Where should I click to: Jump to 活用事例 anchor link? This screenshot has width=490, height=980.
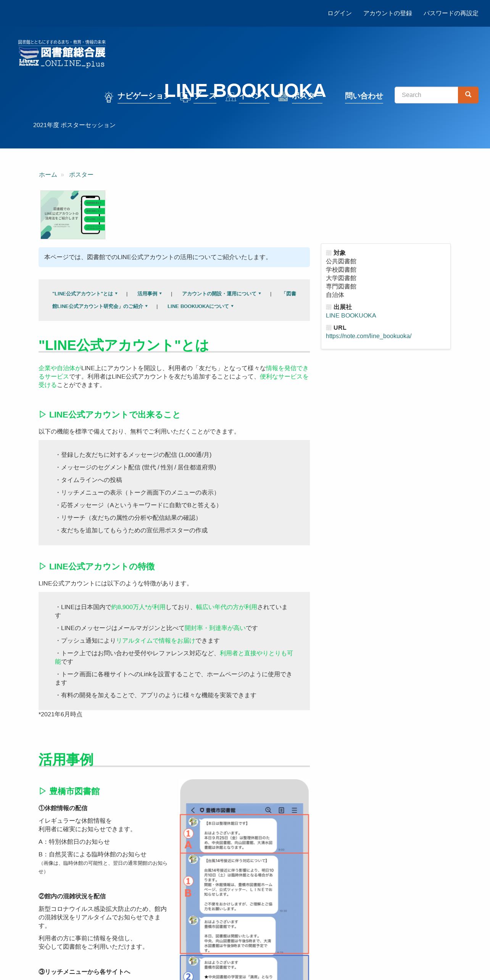pos(149,293)
